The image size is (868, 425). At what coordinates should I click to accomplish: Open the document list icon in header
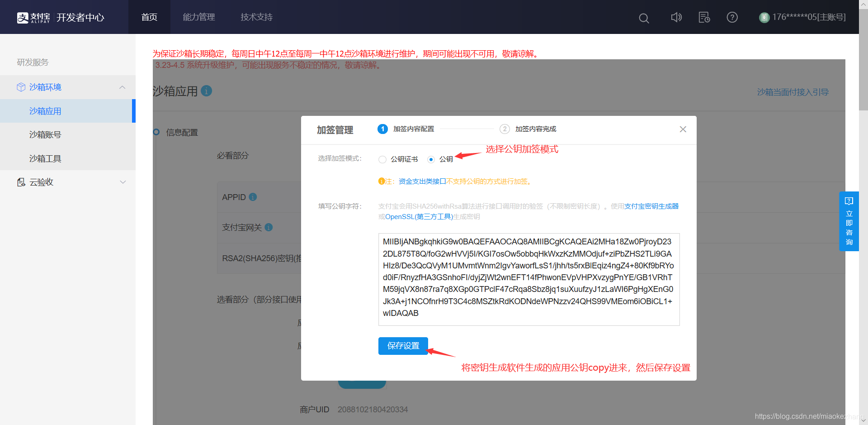tap(704, 17)
